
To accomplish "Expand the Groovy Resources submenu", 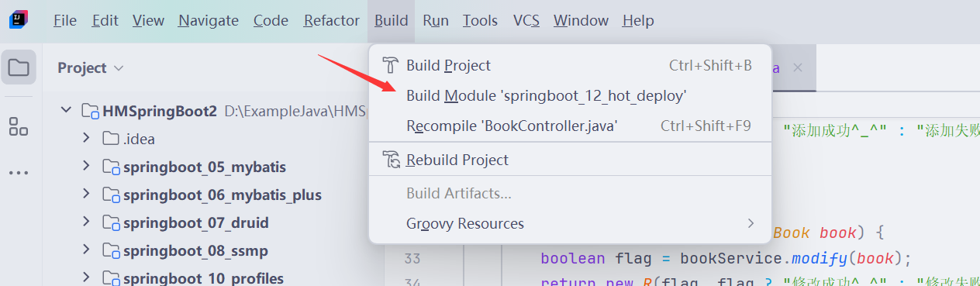I will coord(570,223).
